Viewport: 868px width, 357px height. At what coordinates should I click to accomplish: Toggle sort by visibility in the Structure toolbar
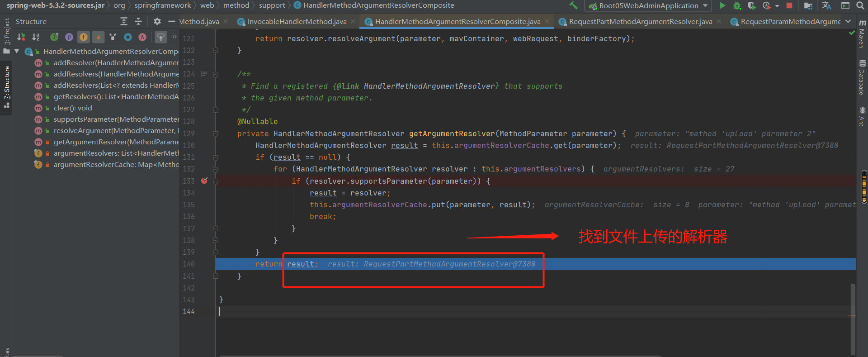[x=21, y=37]
